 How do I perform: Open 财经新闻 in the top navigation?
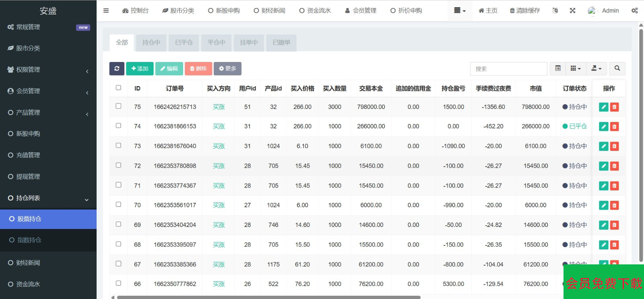(269, 11)
